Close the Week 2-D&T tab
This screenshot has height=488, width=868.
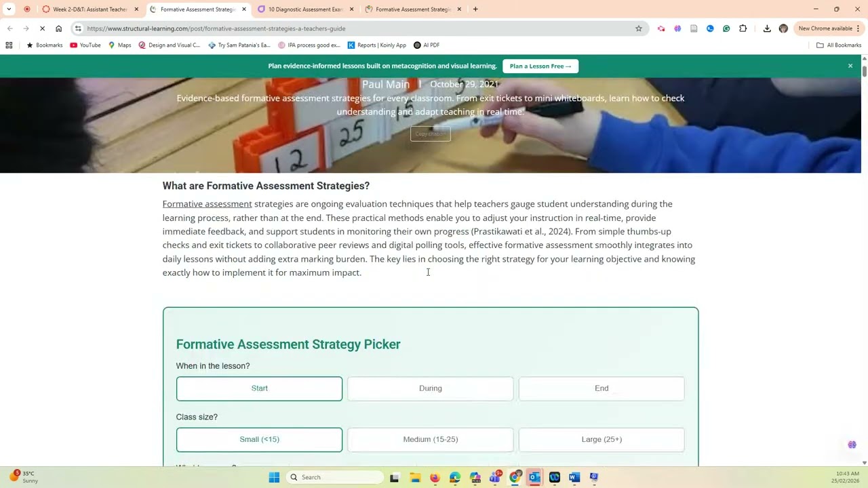pos(136,9)
